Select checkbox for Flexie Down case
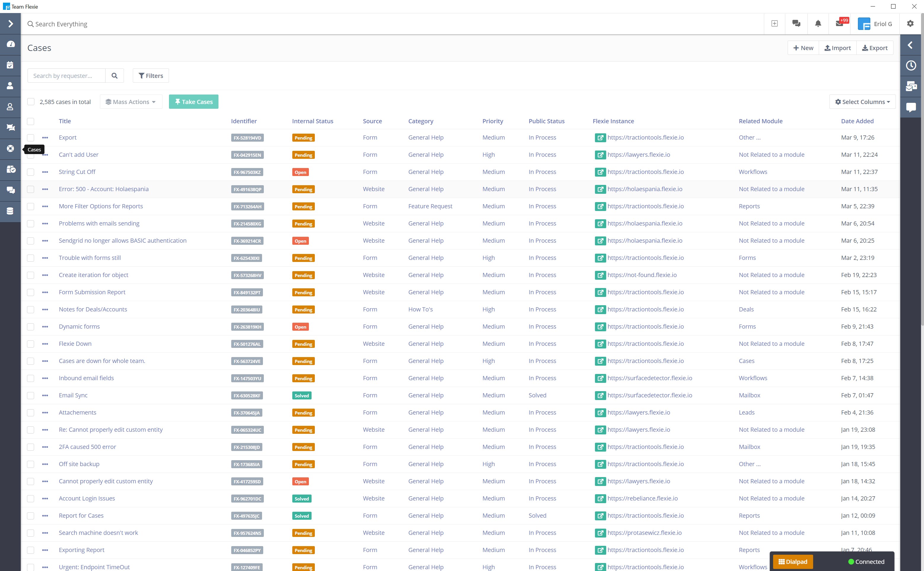924x571 pixels. tap(31, 344)
